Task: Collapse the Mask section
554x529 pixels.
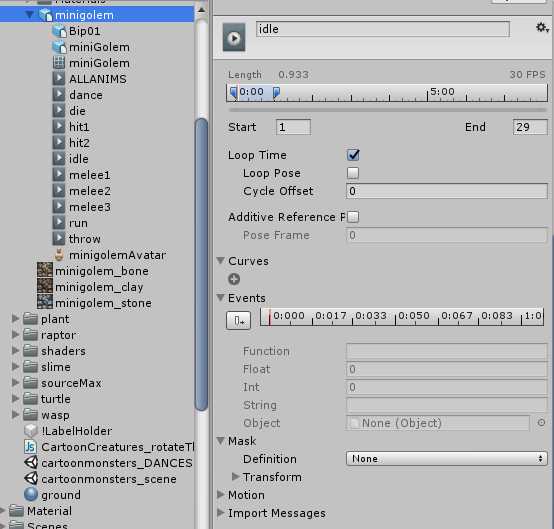Action: click(220, 441)
